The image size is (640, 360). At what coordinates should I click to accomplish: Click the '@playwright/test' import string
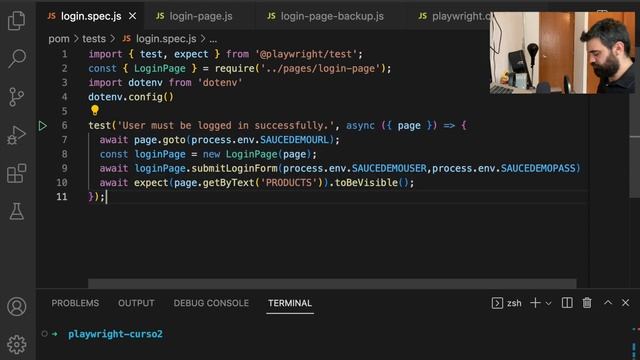point(306,54)
